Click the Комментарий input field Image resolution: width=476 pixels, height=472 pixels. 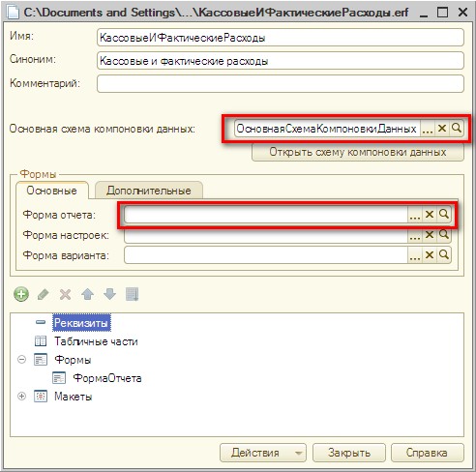click(281, 83)
